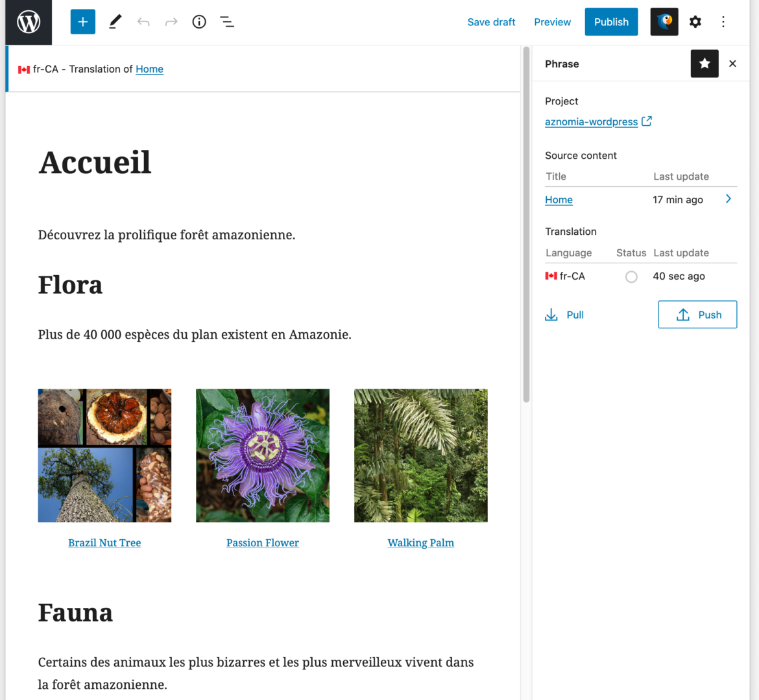Open the aznomia-wordpress project link
Viewport: 759px width, 700px height.
tap(592, 121)
